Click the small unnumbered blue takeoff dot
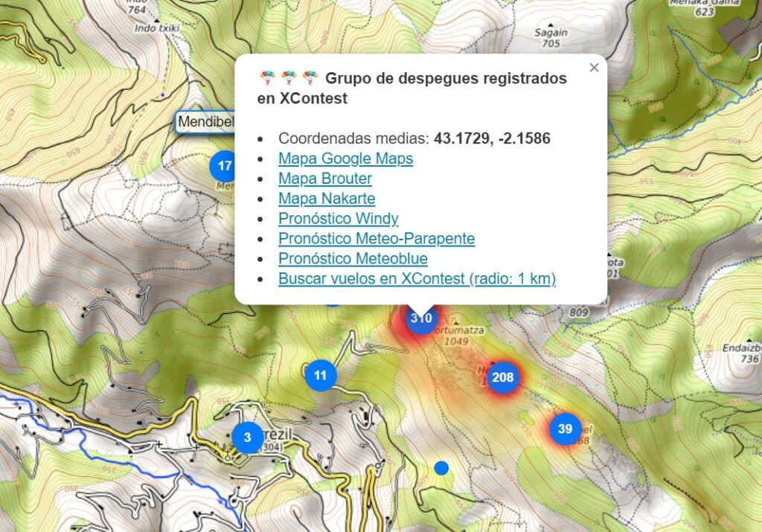The width and height of the screenshot is (762, 532). [441, 468]
